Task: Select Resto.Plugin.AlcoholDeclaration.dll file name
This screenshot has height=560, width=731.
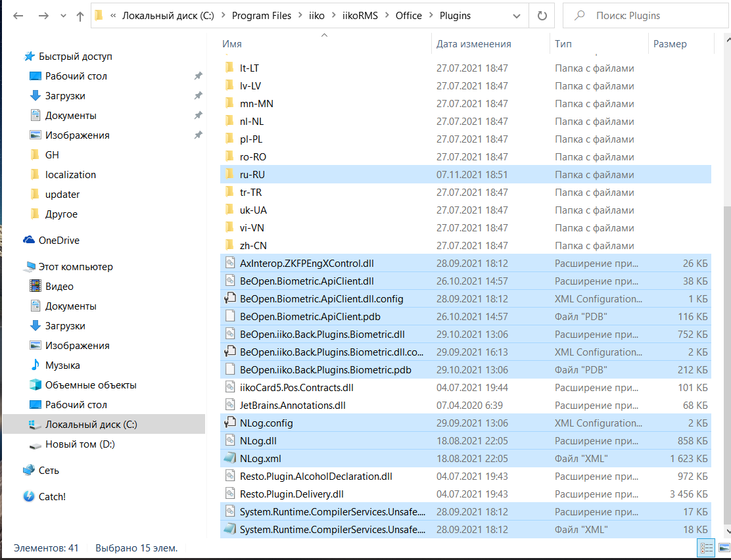Action: 316,477
